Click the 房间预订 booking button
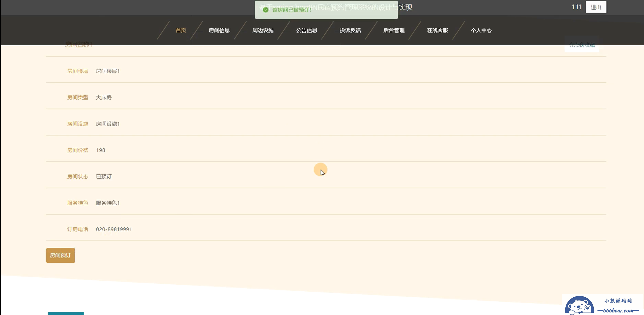Image resolution: width=644 pixels, height=315 pixels. pyautogui.click(x=60, y=255)
